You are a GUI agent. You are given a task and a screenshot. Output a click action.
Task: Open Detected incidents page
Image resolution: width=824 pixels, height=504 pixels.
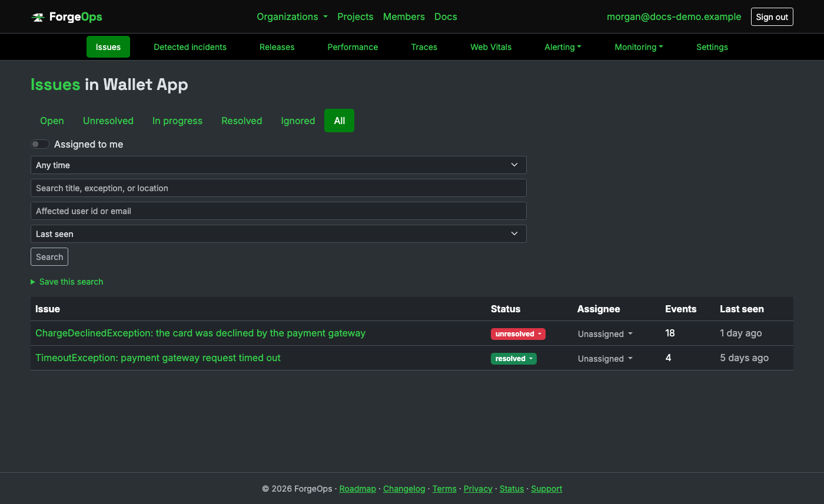tap(190, 47)
